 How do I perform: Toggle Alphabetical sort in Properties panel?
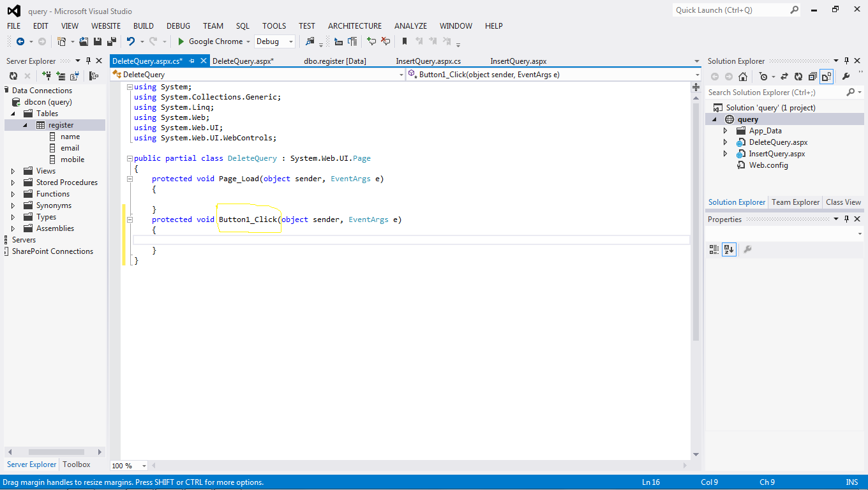pos(729,249)
